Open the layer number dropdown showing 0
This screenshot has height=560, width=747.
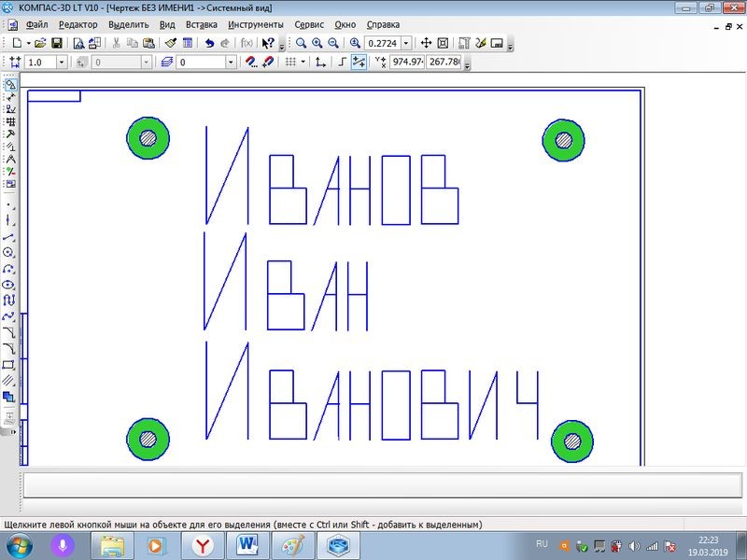tap(231, 62)
